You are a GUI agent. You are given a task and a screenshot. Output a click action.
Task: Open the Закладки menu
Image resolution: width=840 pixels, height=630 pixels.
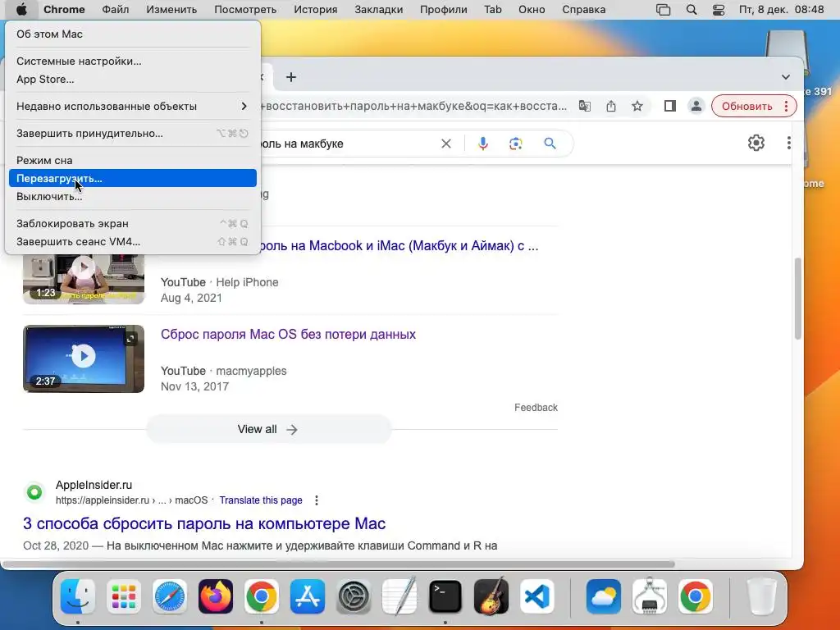(x=378, y=10)
